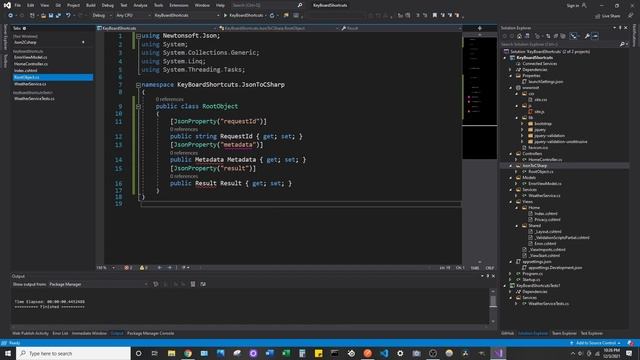The height and width of the screenshot is (360, 640).
Task: Switch to the Team Explorer tab
Action: (564, 333)
